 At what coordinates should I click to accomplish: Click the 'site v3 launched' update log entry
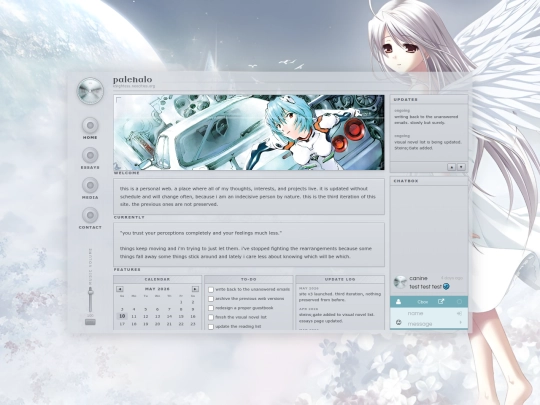(x=340, y=297)
